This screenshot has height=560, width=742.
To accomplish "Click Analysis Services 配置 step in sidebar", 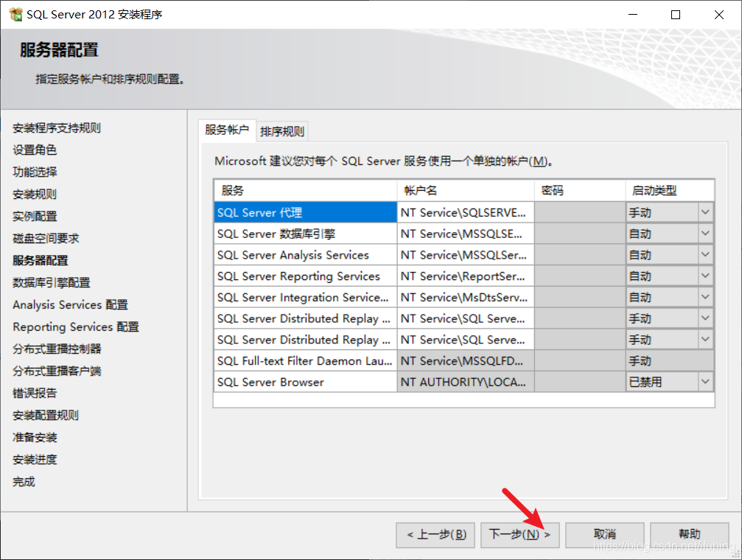I will [70, 304].
